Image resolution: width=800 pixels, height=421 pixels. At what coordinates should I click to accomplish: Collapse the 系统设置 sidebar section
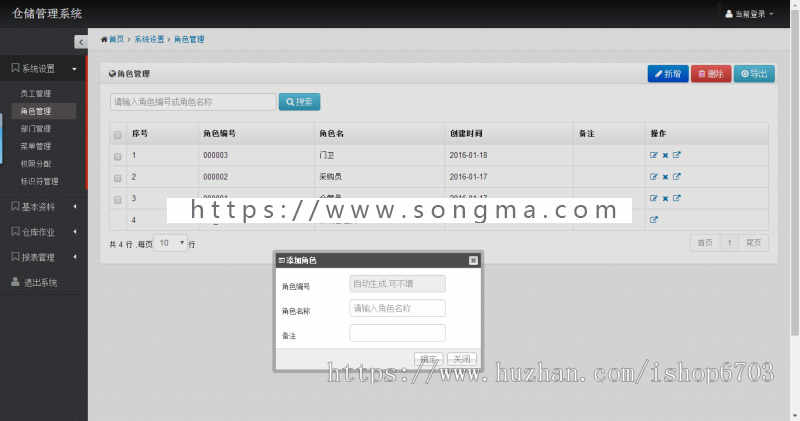coord(43,68)
